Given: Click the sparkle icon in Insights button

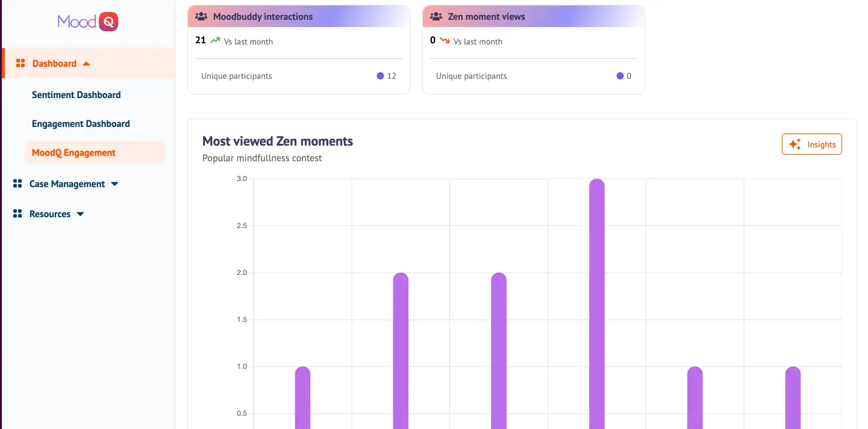Looking at the screenshot, I should click(x=795, y=144).
